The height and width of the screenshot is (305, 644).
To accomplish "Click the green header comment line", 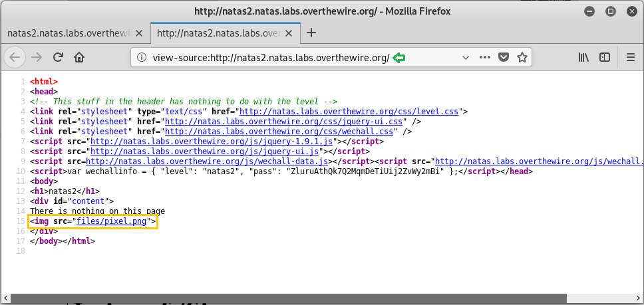I will pyautogui.click(x=184, y=101).
